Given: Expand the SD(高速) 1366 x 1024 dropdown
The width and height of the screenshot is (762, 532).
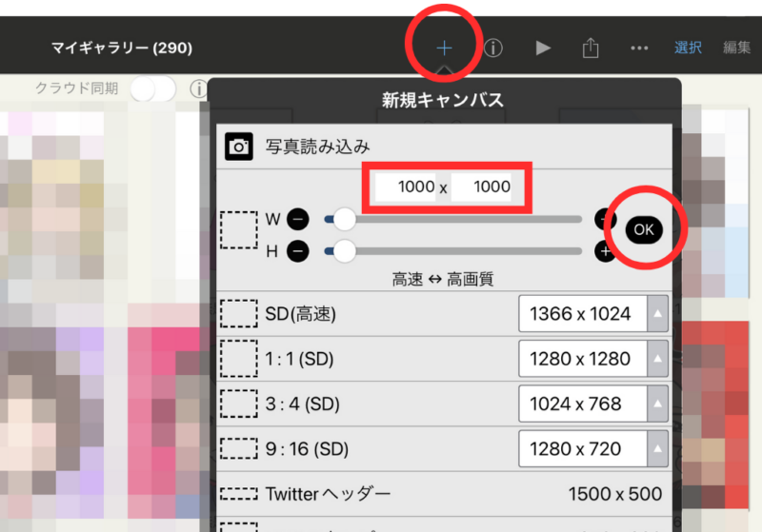Looking at the screenshot, I should [x=658, y=313].
